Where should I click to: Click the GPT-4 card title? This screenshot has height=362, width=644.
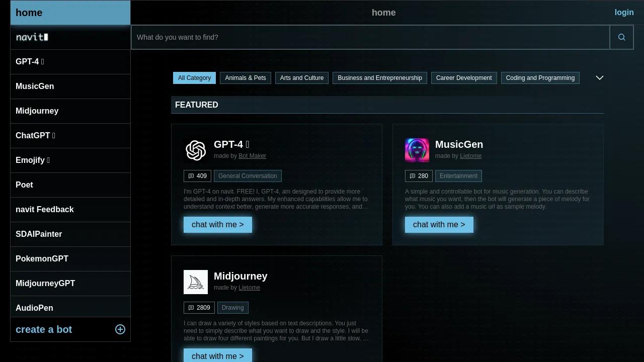231,144
